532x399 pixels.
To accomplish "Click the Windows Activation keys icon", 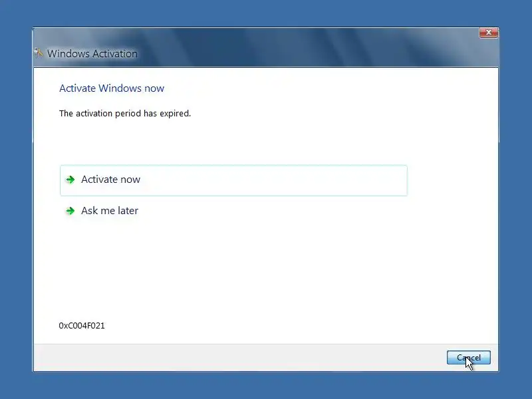I will (x=39, y=53).
